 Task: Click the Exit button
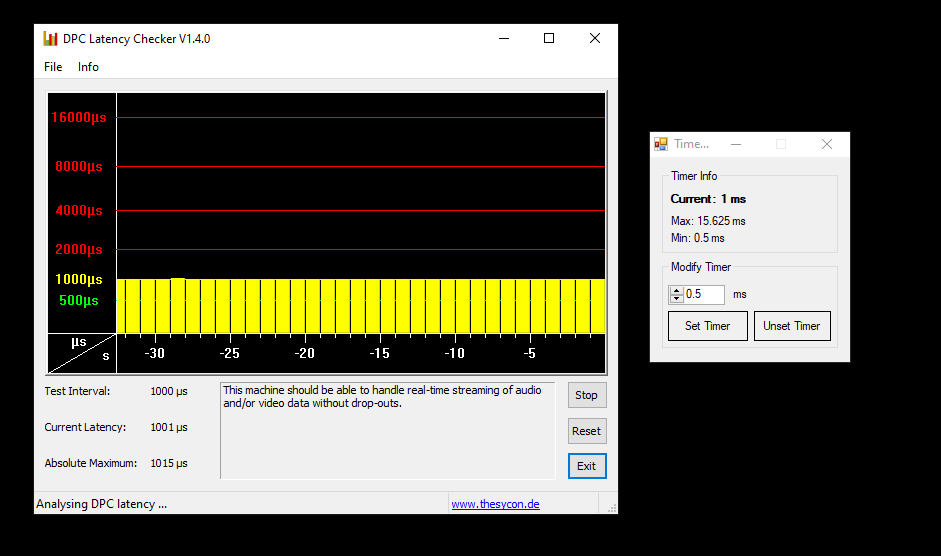(587, 466)
